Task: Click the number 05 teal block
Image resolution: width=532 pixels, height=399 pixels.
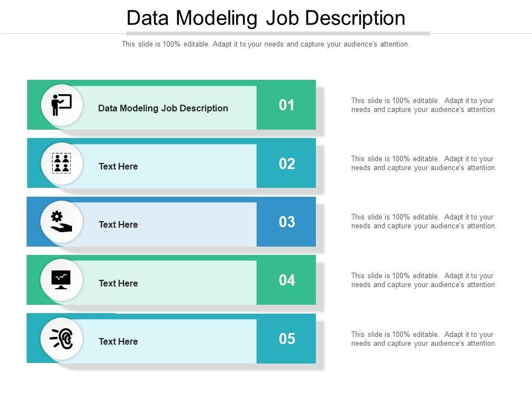Action: point(287,339)
